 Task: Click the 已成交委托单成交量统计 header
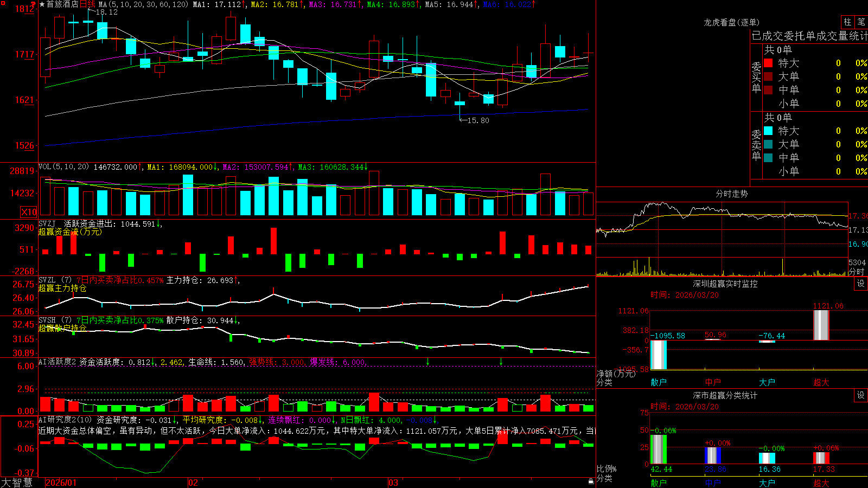(809, 36)
